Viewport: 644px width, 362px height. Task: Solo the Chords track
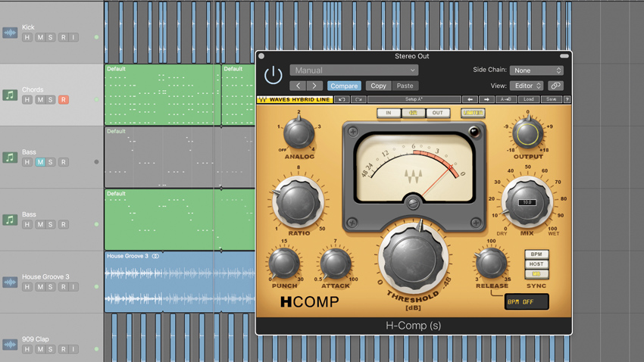51,100
